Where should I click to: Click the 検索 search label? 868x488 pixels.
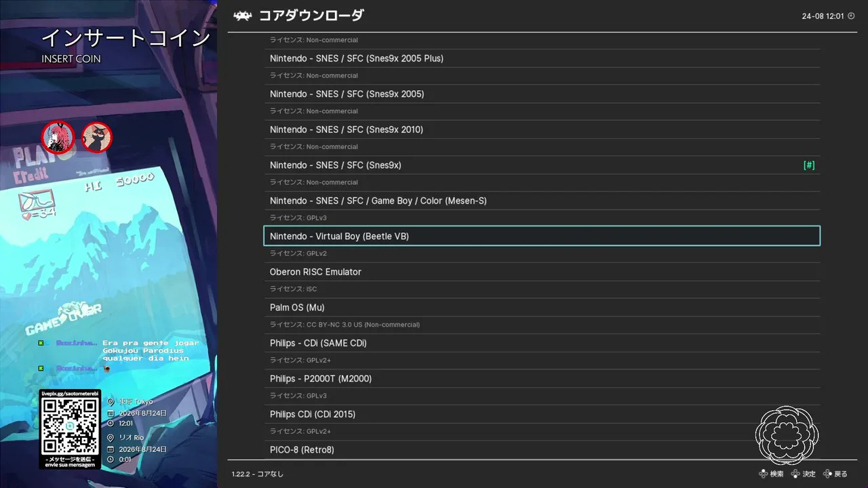pos(776,474)
